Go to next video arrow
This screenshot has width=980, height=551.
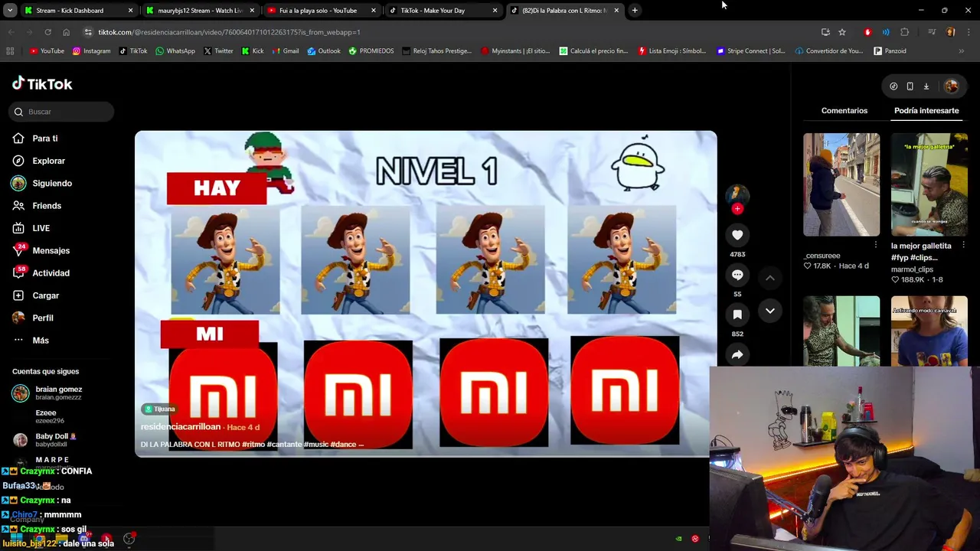coord(769,311)
